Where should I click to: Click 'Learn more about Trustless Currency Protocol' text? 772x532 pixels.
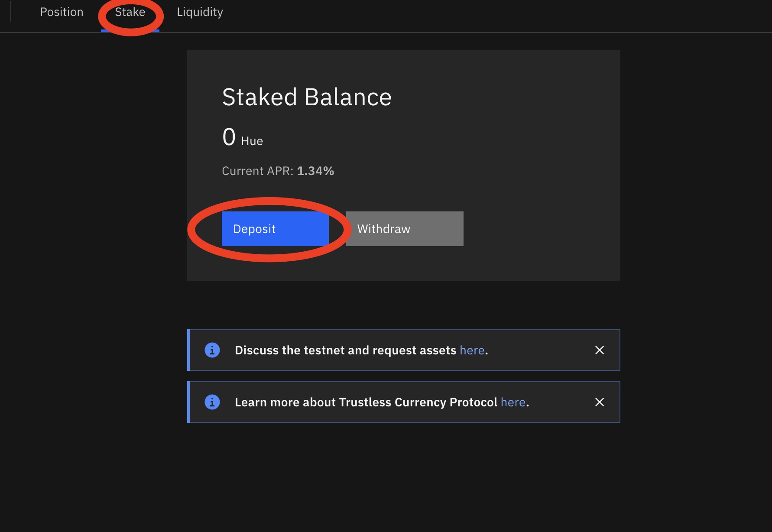pos(366,402)
